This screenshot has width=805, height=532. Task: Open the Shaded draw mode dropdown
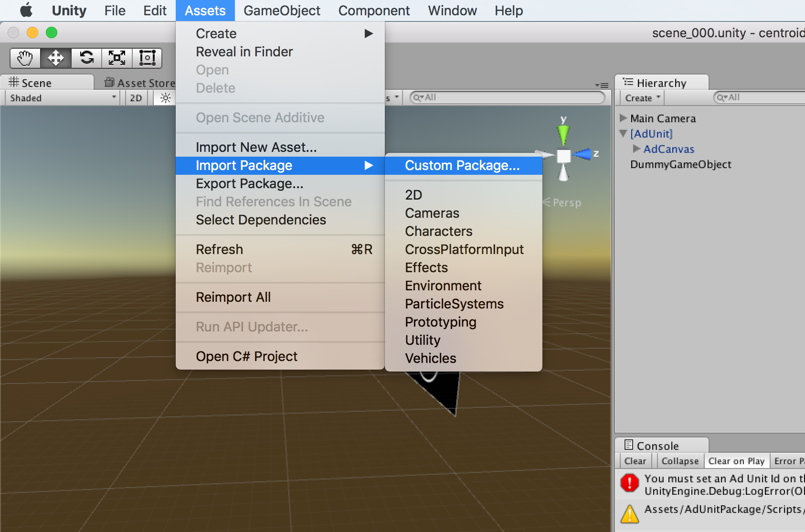pos(63,98)
